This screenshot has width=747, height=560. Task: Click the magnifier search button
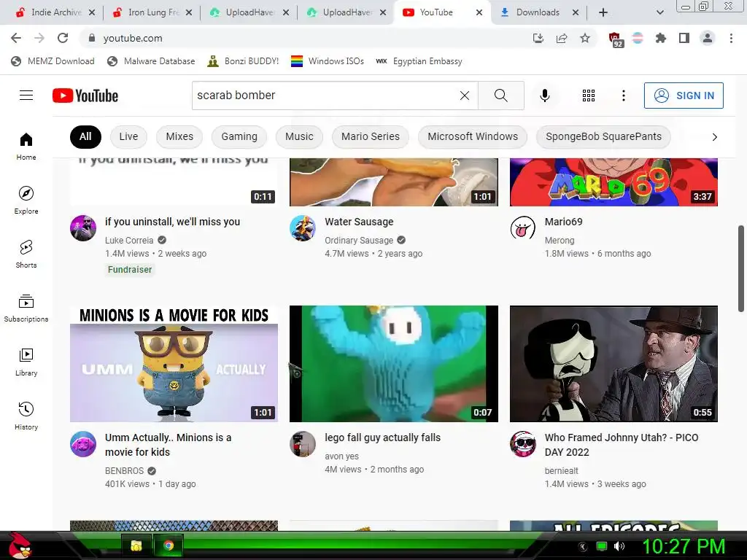(500, 96)
